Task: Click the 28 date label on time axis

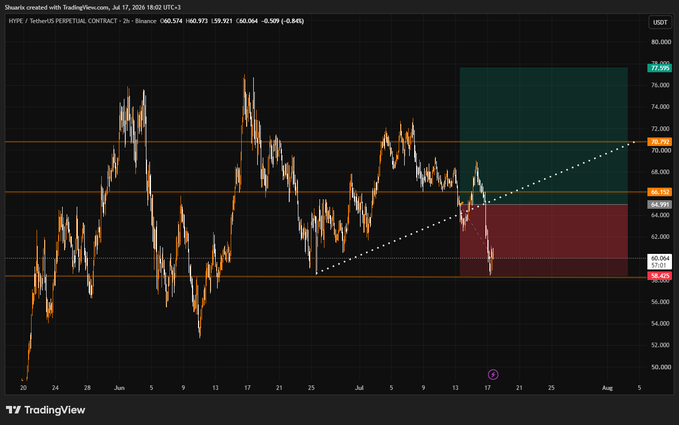Action: 87,388
